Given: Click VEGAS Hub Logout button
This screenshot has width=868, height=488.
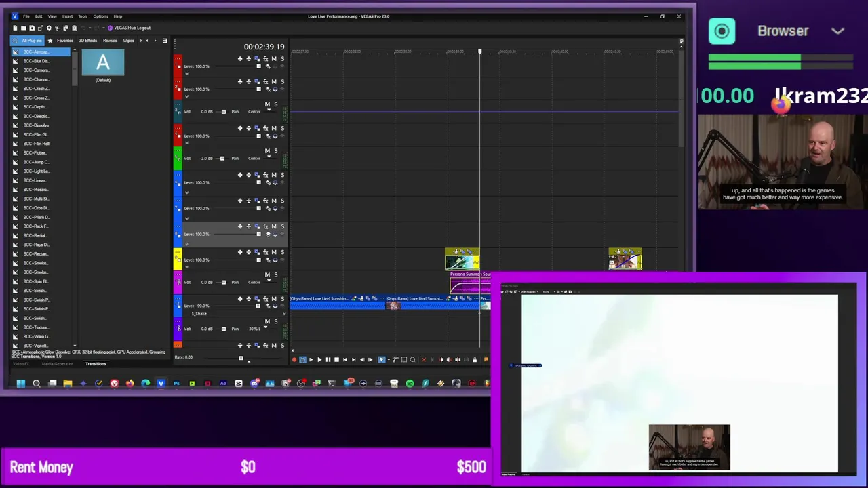Looking at the screenshot, I should (129, 28).
